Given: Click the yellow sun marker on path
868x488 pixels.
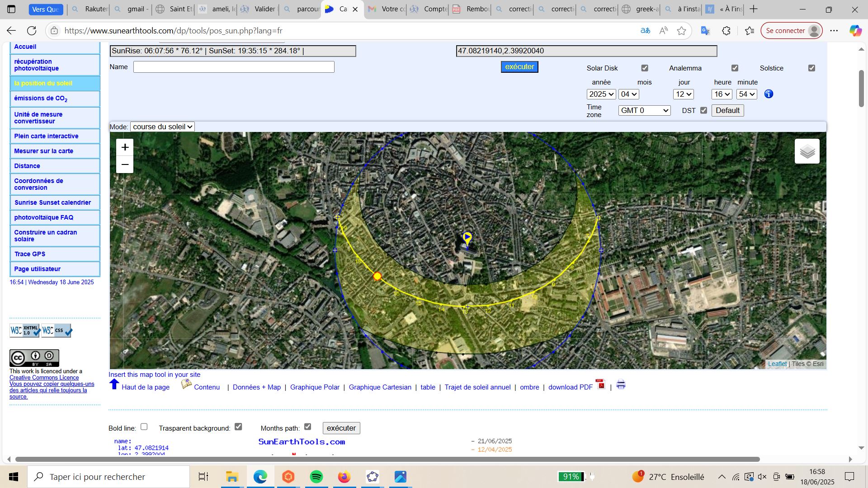Looking at the screenshot, I should [x=377, y=276].
